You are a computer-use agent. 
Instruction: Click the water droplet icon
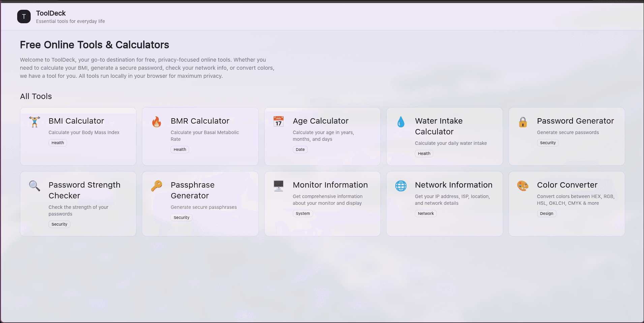tap(401, 122)
